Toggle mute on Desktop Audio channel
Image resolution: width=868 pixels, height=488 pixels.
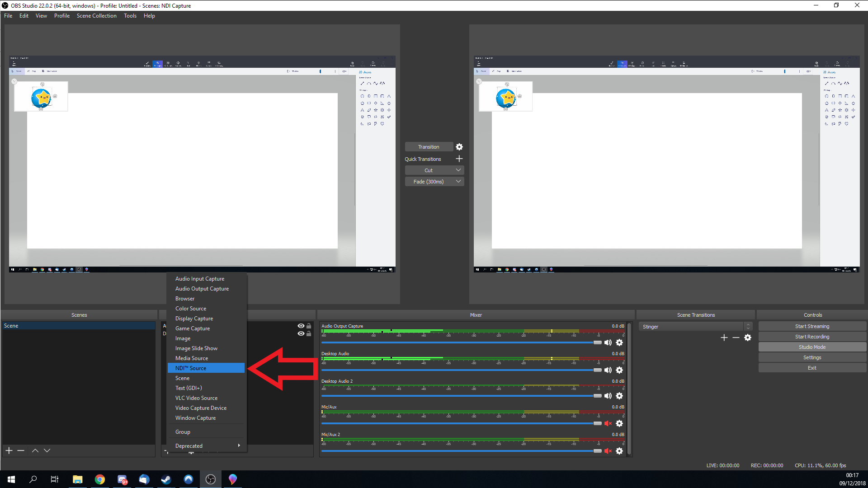click(608, 370)
